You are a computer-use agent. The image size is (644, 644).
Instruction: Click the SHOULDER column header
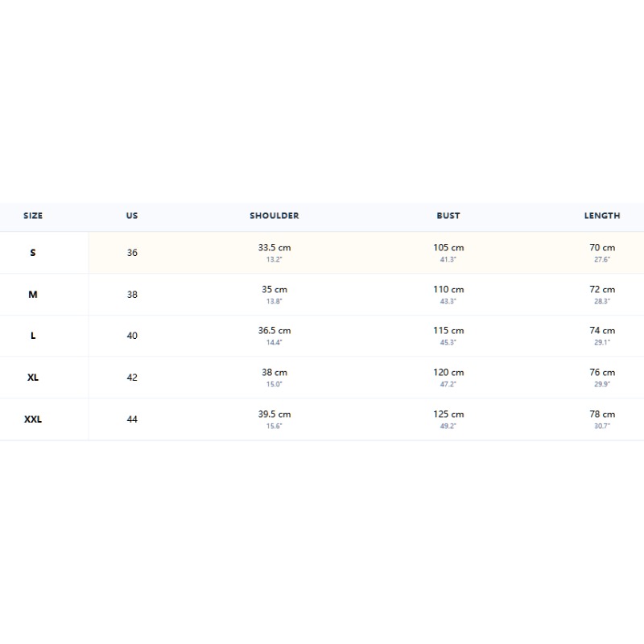(x=275, y=216)
